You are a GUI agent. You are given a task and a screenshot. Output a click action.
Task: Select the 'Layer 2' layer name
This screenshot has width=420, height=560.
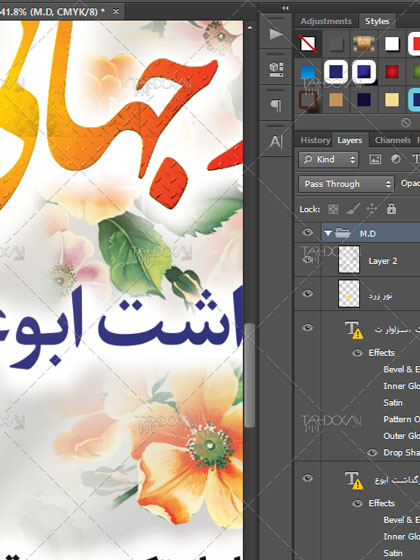[x=382, y=261]
